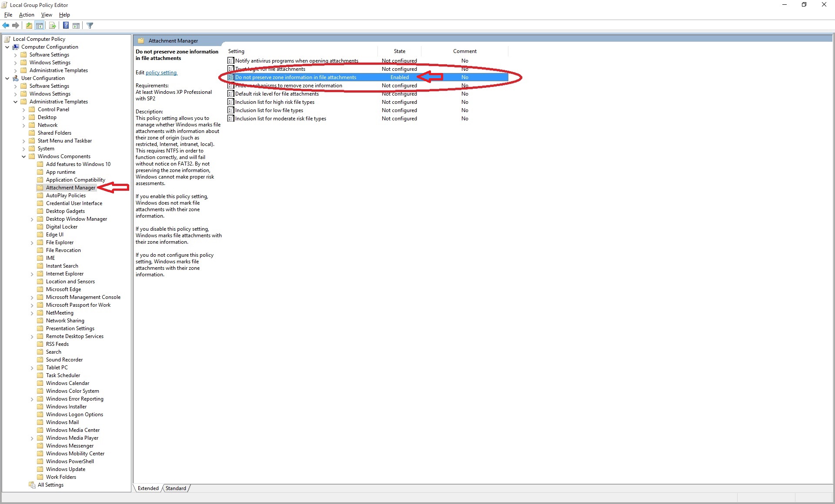Click the Export List toolbar icon
Viewport: 835px width, 504px height.
coord(52,25)
